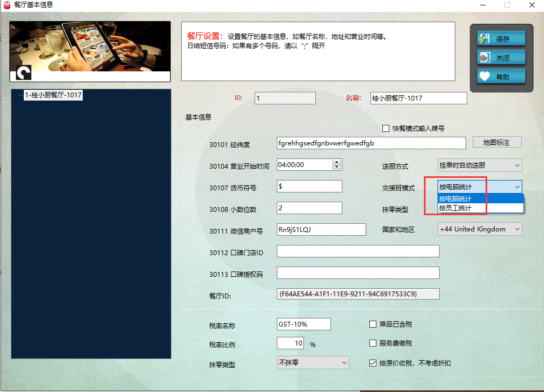The image size is (544, 392).
Task: Click the 30101 经纬度 input field
Action: pyautogui.click(x=371, y=143)
